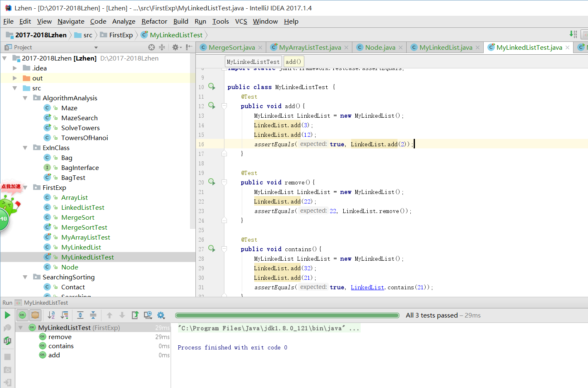Screen dimensions: 588x388
Task: Click run gutter icon beside add() method
Action: click(212, 106)
